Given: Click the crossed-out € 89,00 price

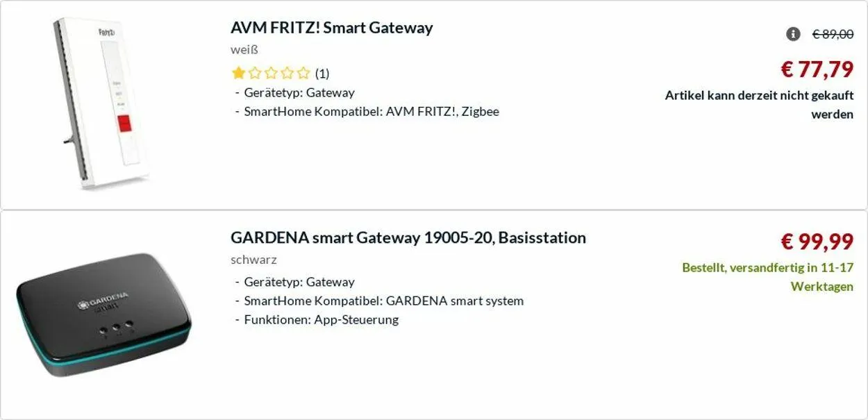Looking at the screenshot, I should coord(833,34).
